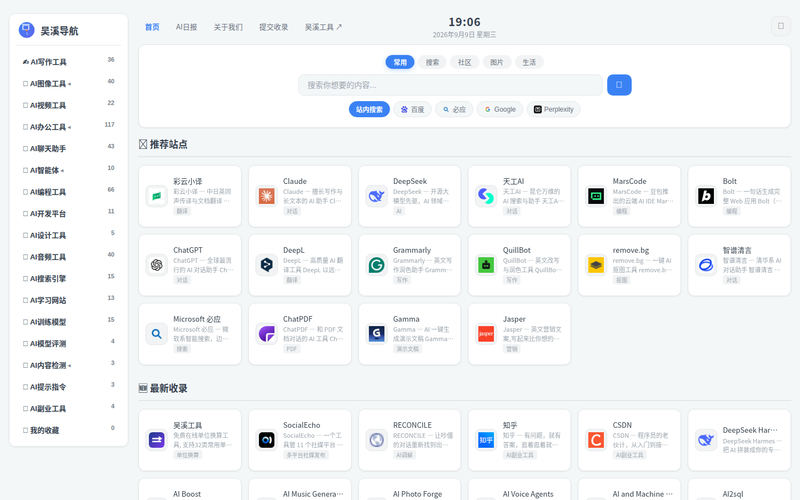Image resolution: width=800 pixels, height=500 pixels.
Task: Click the Microsoft 必应 search icon
Action: (x=157, y=334)
